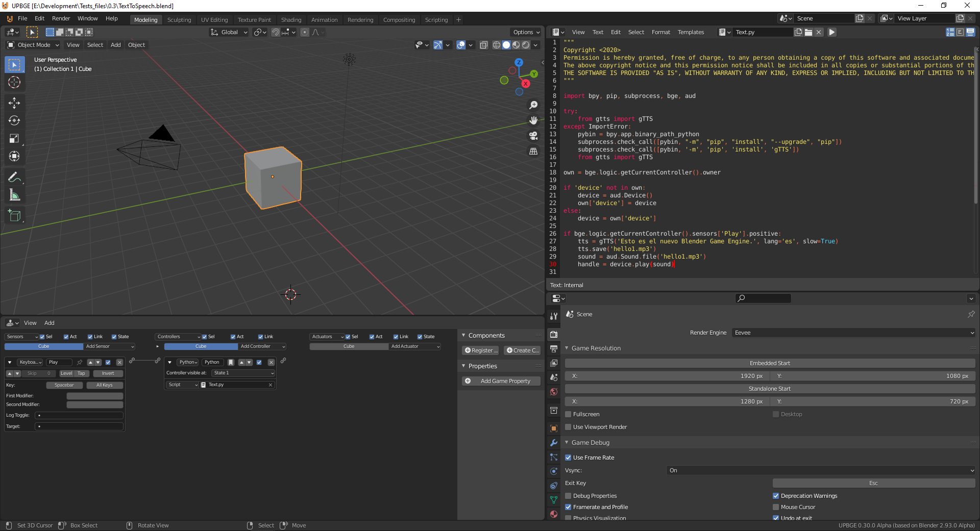Enable Debug Properties checkbox
This screenshot has height=531, width=980.
coord(568,496)
